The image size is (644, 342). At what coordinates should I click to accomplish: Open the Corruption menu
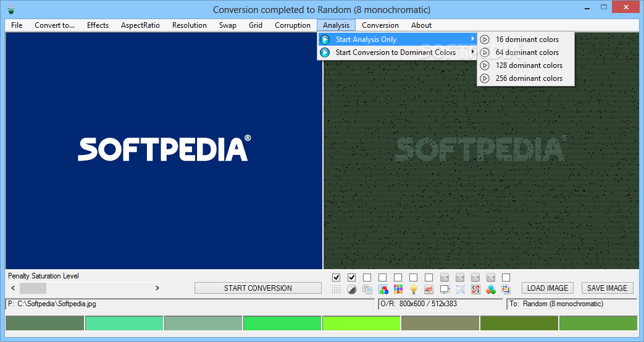tap(293, 25)
